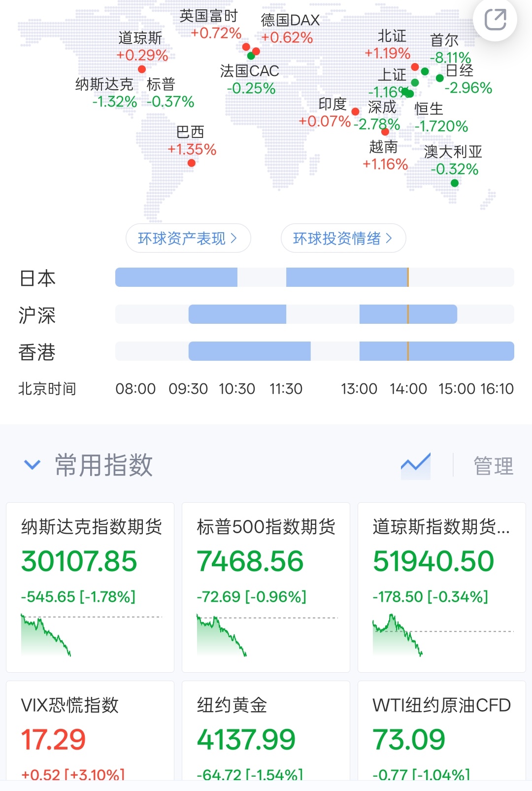Tap the 上证 -1.16% map label
The image size is (532, 791).
(x=389, y=83)
